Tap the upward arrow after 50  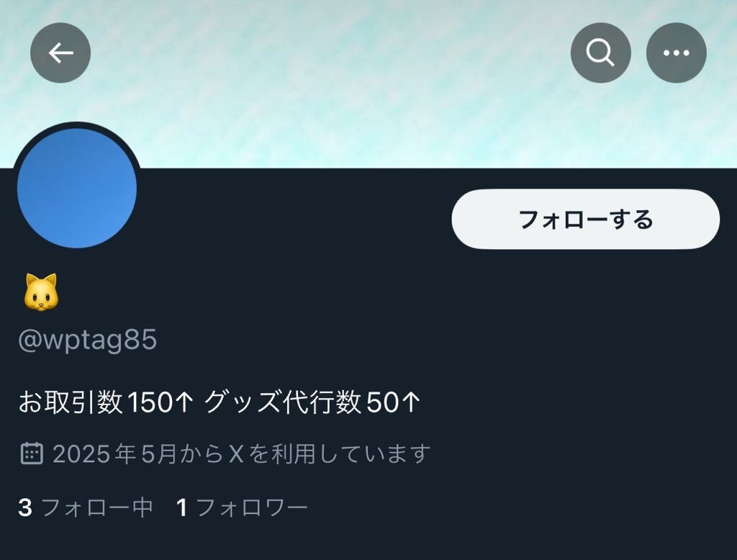coord(411,402)
